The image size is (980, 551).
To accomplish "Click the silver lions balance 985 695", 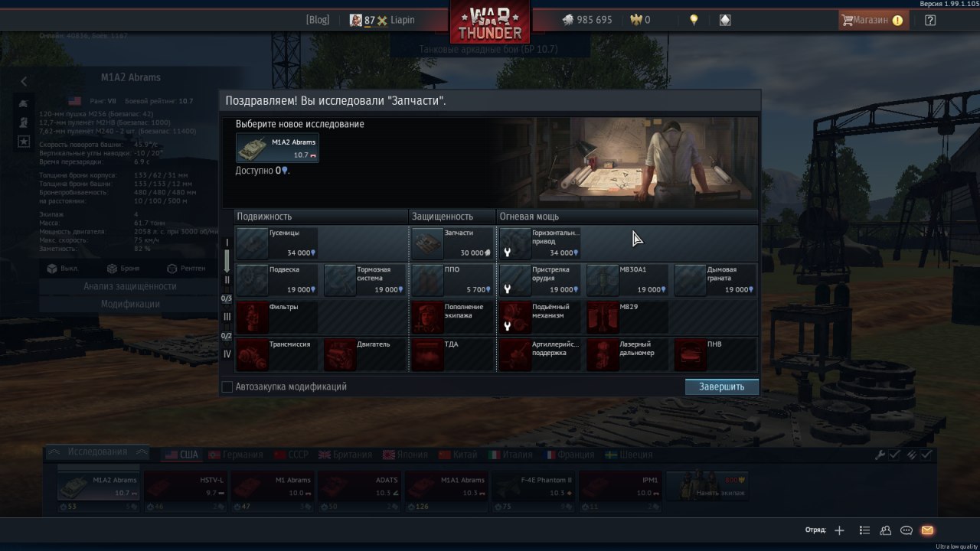I will tap(587, 20).
